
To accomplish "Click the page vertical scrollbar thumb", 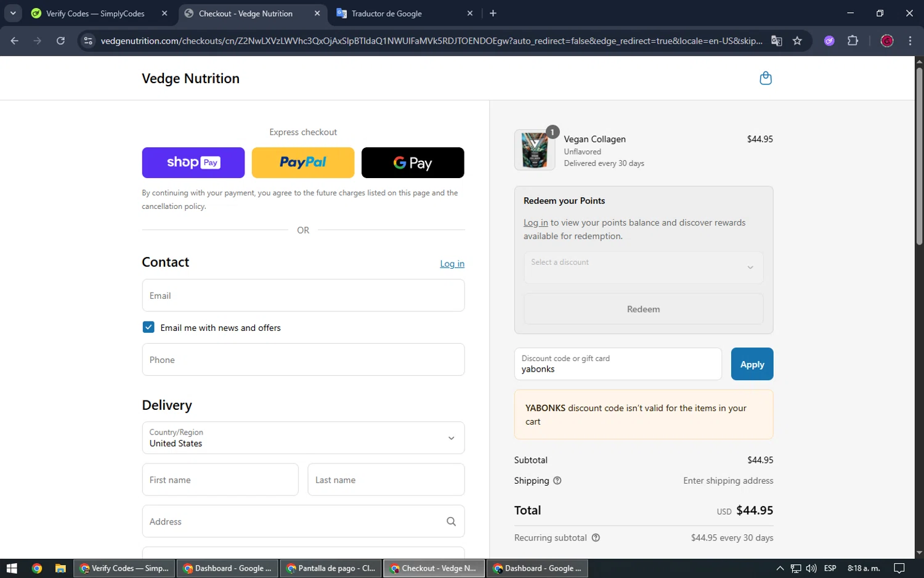I will 919,156.
